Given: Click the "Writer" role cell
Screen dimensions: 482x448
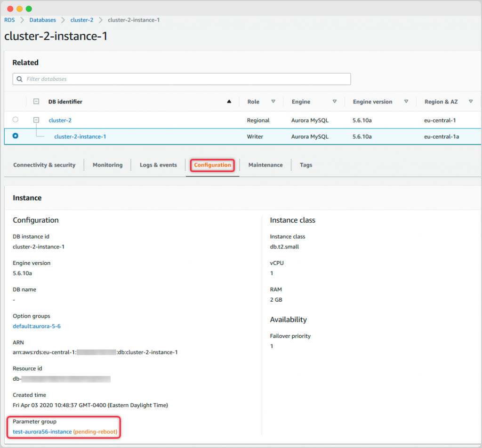Looking at the screenshot, I should pos(255,136).
